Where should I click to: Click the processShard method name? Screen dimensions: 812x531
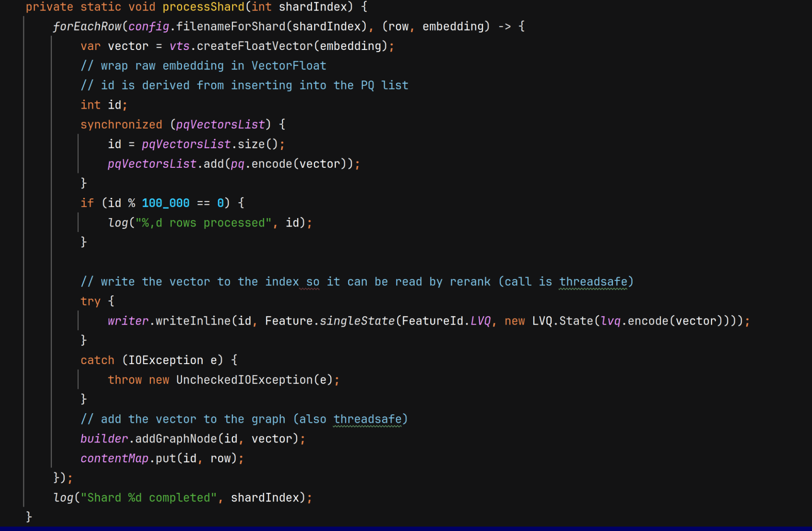pyautogui.click(x=203, y=7)
